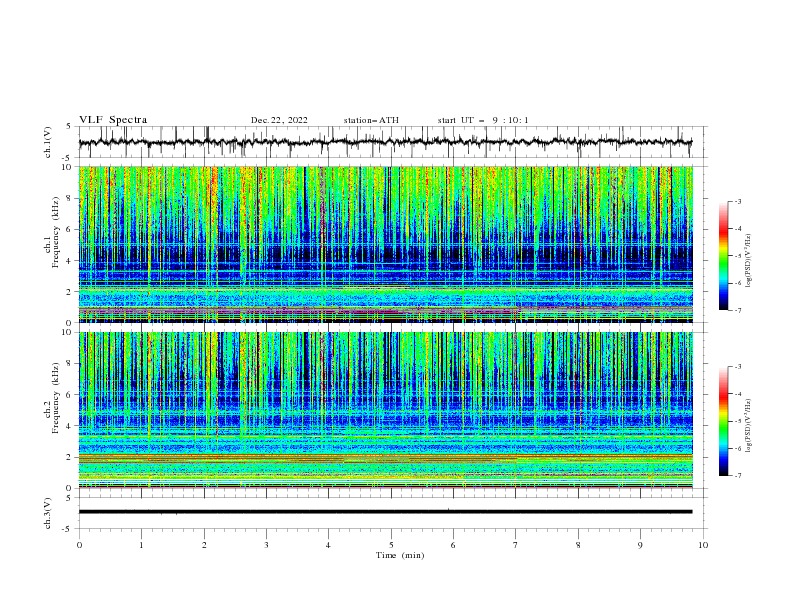
Task: Click the 'Time (min)' axis title
Action: point(400,555)
